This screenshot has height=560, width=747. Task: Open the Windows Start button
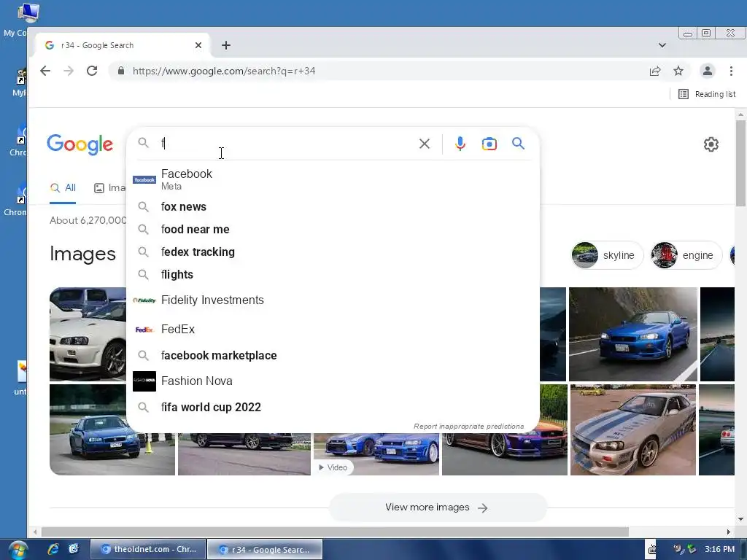point(18,551)
